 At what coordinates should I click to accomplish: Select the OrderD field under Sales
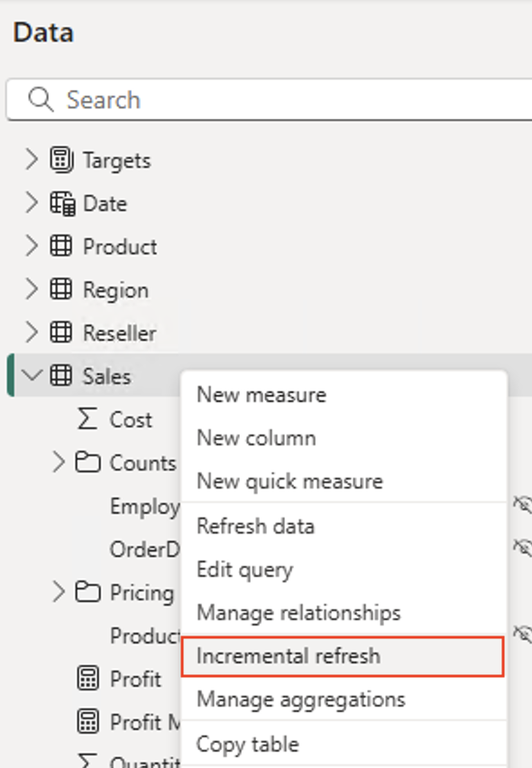pos(145,550)
